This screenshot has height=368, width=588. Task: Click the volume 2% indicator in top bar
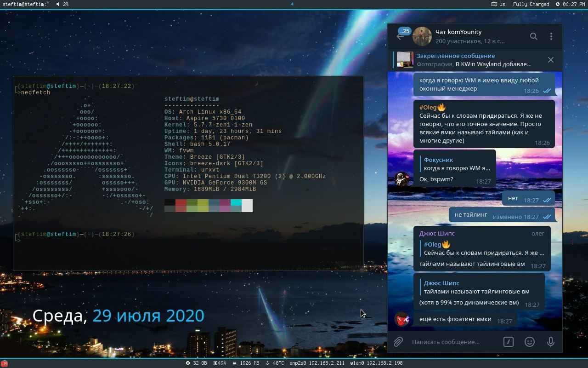62,4
